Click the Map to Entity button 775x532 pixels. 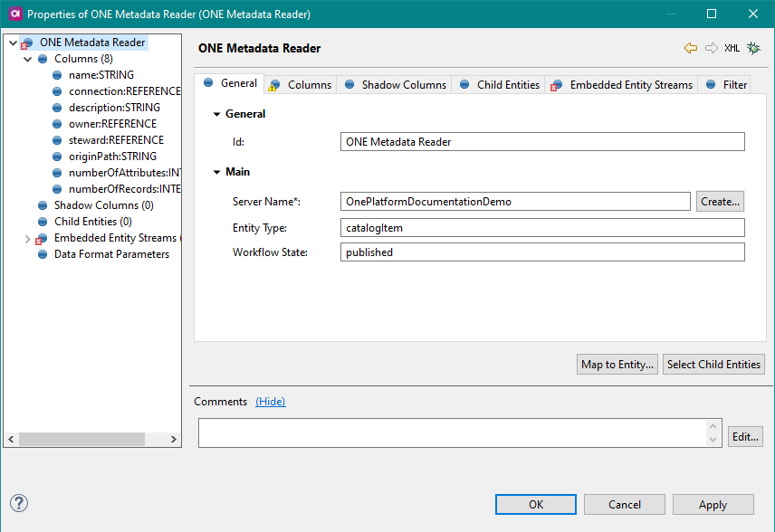pos(617,364)
